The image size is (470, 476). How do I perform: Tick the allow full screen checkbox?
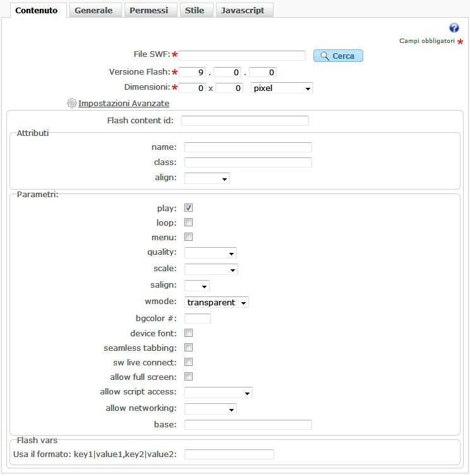click(x=188, y=377)
